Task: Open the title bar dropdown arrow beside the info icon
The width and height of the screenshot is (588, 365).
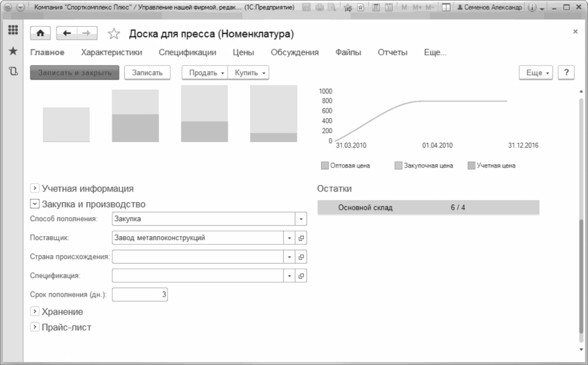Action: (x=542, y=9)
